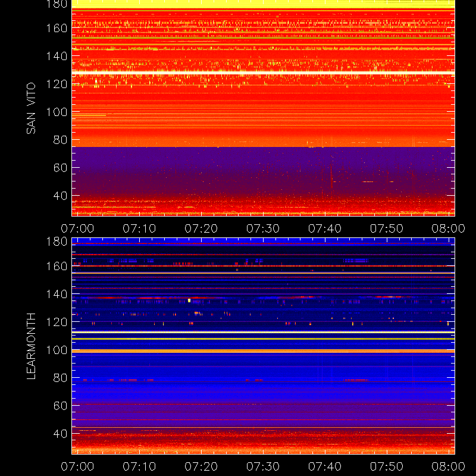
Task: Select the 80 tick on the San Vito axis
Action: tap(60, 140)
